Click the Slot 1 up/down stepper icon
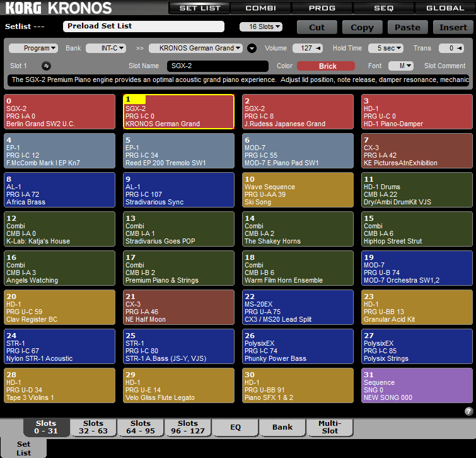Image resolution: width=476 pixels, height=458 pixels. click(46, 66)
